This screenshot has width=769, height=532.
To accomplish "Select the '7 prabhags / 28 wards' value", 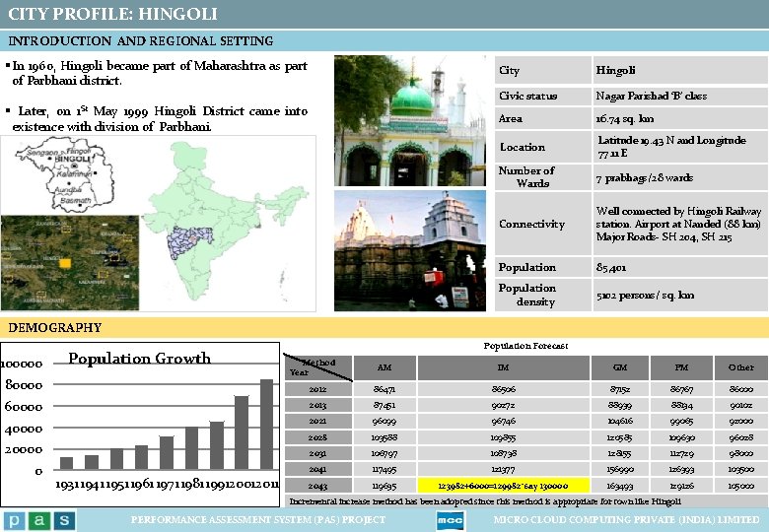I will pos(645,177).
